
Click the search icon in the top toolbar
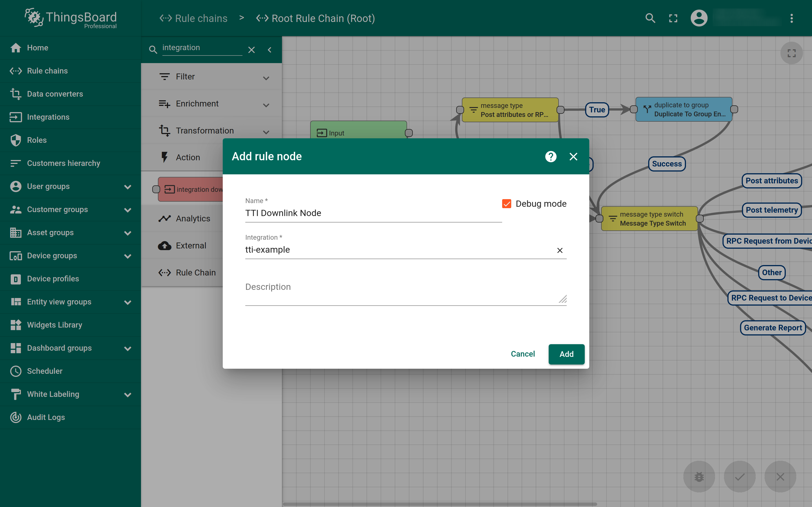[x=650, y=18]
